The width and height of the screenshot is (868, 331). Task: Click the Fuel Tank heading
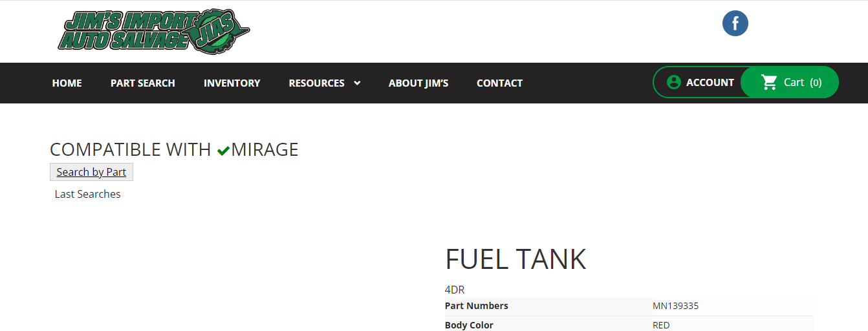515,259
